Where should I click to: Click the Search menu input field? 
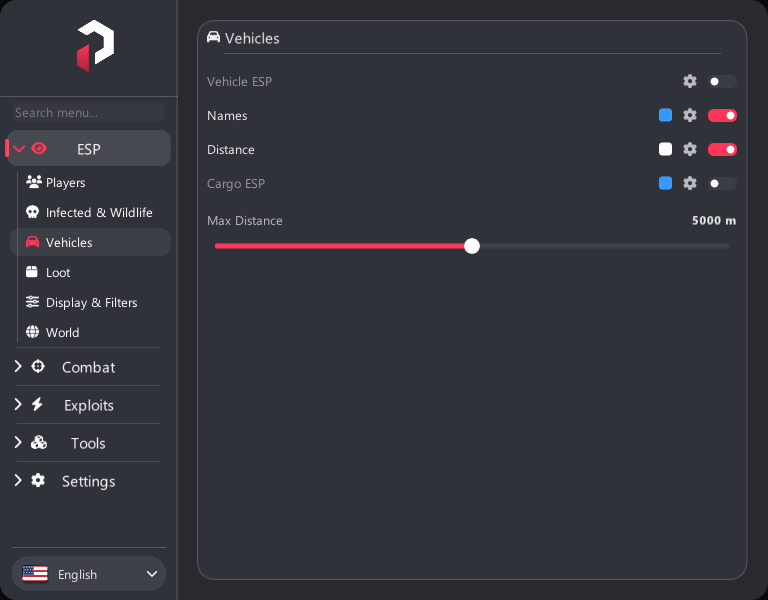coord(88,113)
